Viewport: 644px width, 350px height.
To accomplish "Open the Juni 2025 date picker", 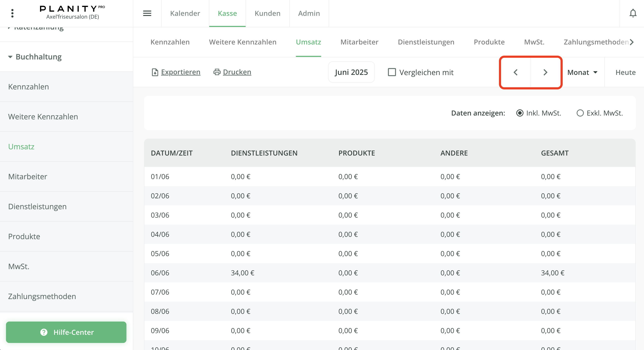I will 351,72.
